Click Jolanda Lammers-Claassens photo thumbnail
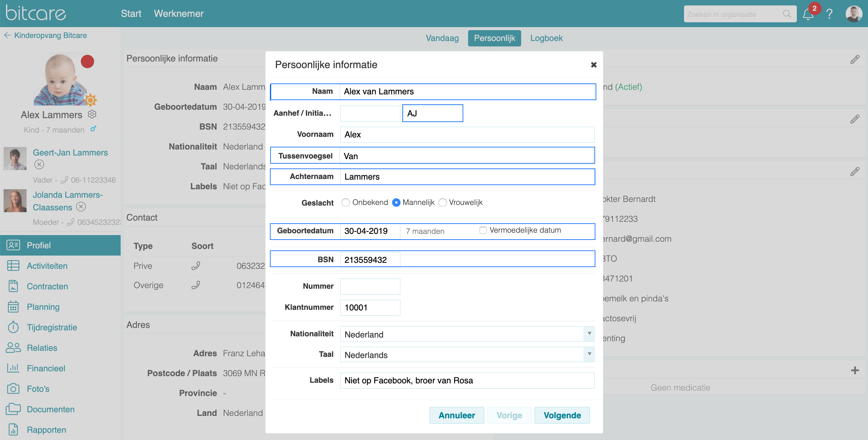The height and width of the screenshot is (440, 868). tap(15, 201)
